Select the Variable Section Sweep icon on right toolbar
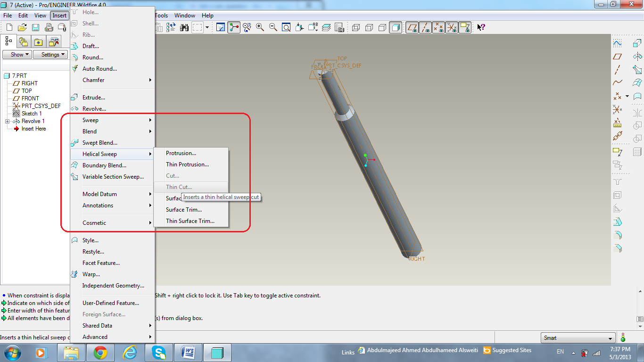This screenshot has height=362, width=644. pos(637,70)
